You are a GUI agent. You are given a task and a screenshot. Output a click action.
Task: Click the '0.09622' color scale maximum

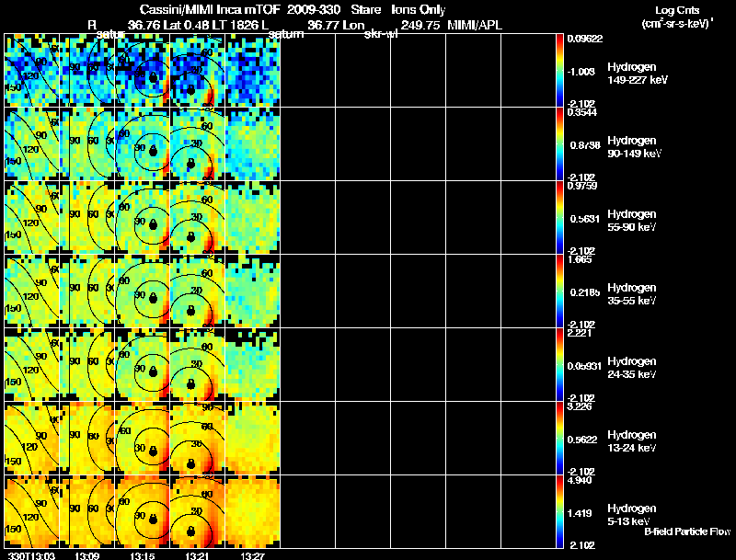(584, 39)
